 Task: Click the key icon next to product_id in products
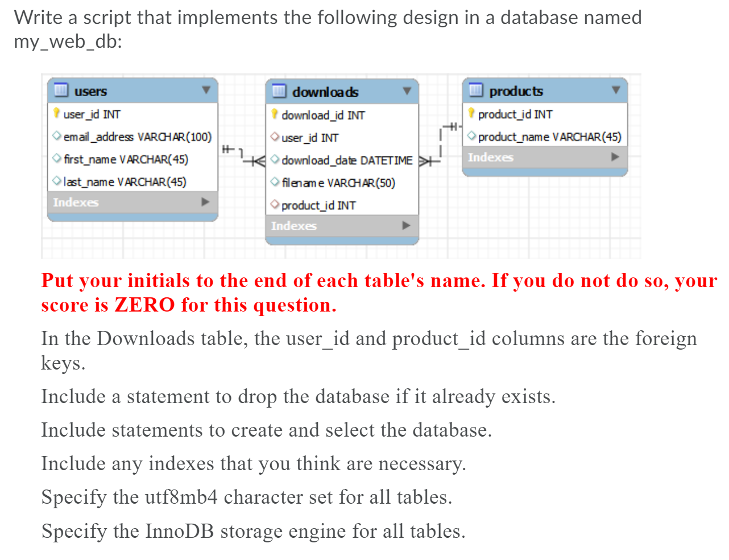pyautogui.click(x=472, y=114)
